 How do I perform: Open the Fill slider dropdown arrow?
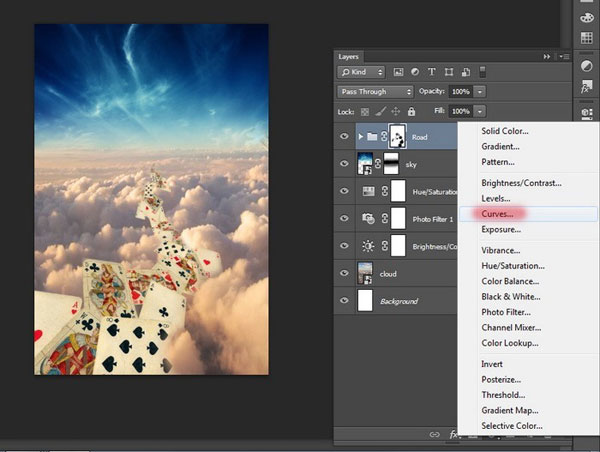(479, 111)
